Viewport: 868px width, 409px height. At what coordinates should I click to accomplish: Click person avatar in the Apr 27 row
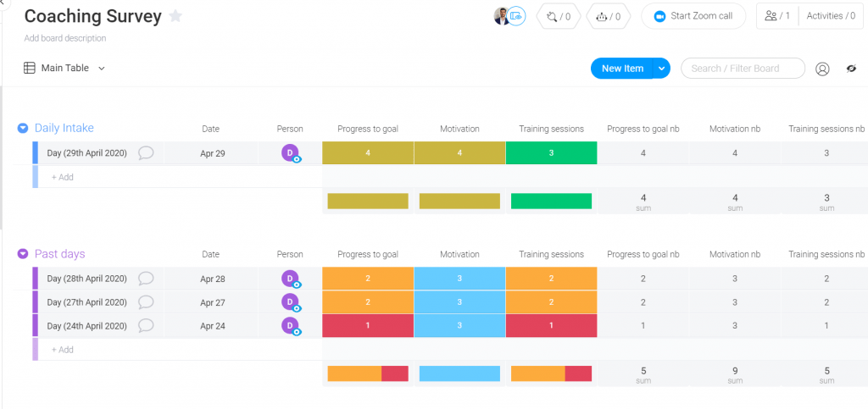click(x=290, y=302)
